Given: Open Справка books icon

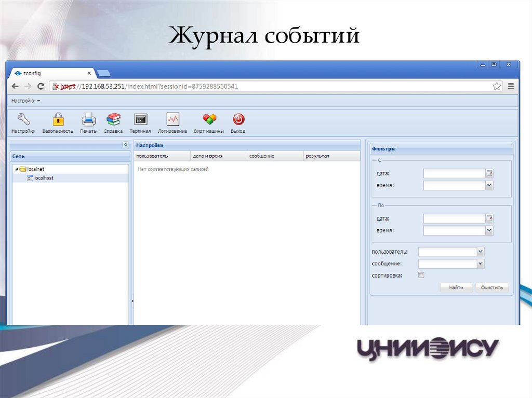Looking at the screenshot, I should click(113, 119).
